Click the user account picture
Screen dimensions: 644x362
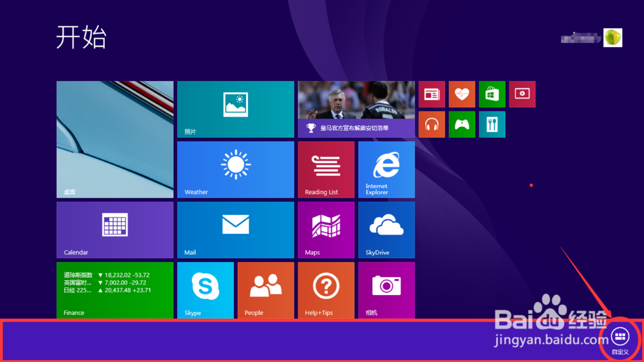tap(613, 38)
